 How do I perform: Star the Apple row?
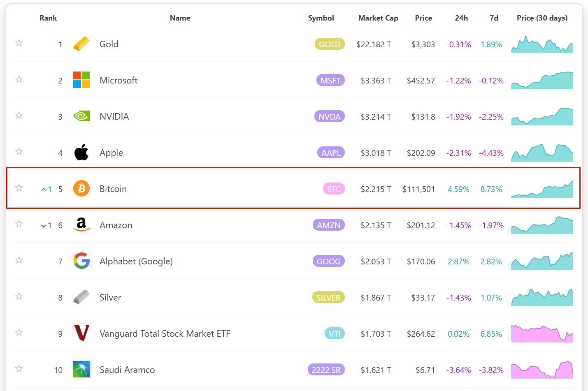coord(19,151)
